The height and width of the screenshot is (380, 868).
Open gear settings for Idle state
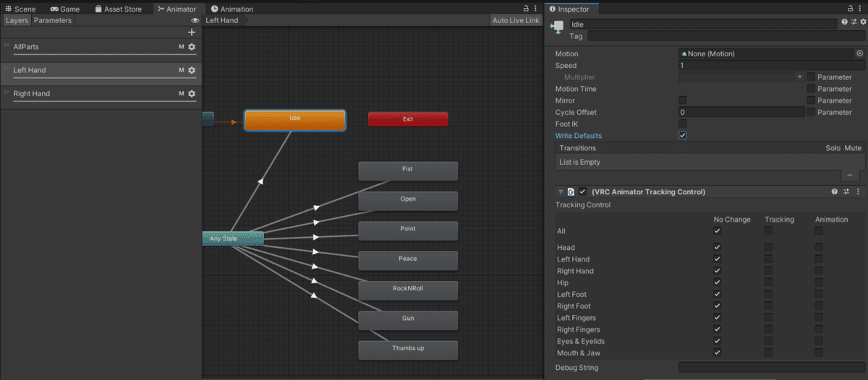point(862,23)
